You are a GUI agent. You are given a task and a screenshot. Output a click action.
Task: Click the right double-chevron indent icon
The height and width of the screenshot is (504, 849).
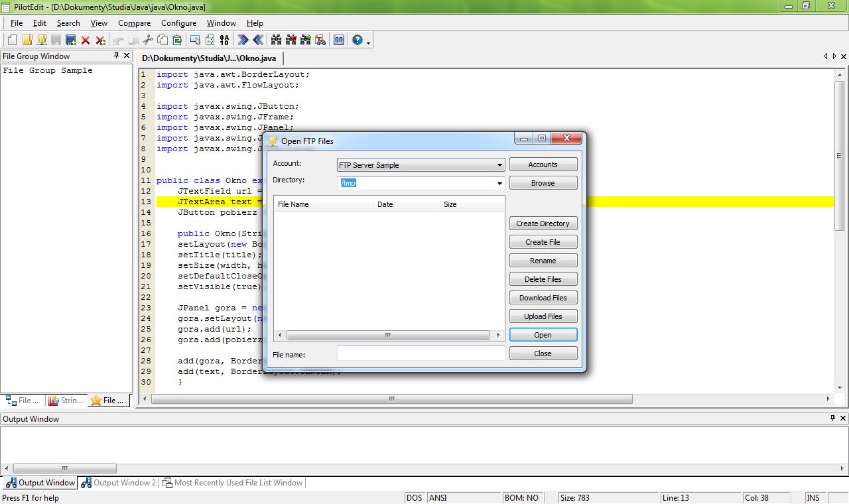(x=243, y=40)
